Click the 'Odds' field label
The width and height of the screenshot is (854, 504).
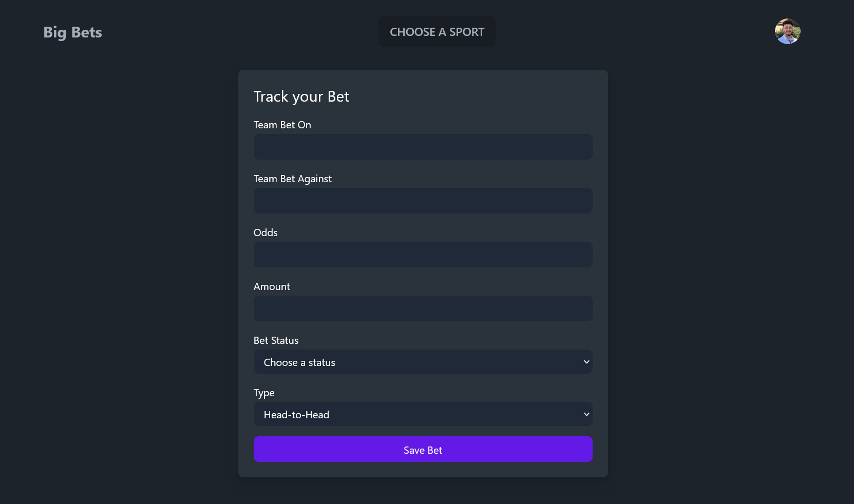pyautogui.click(x=265, y=232)
